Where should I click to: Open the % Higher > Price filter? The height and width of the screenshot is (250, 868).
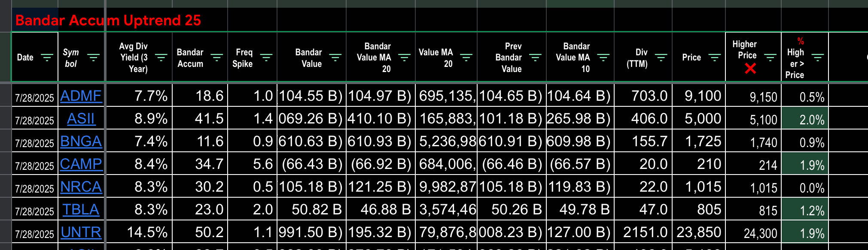click(817, 57)
